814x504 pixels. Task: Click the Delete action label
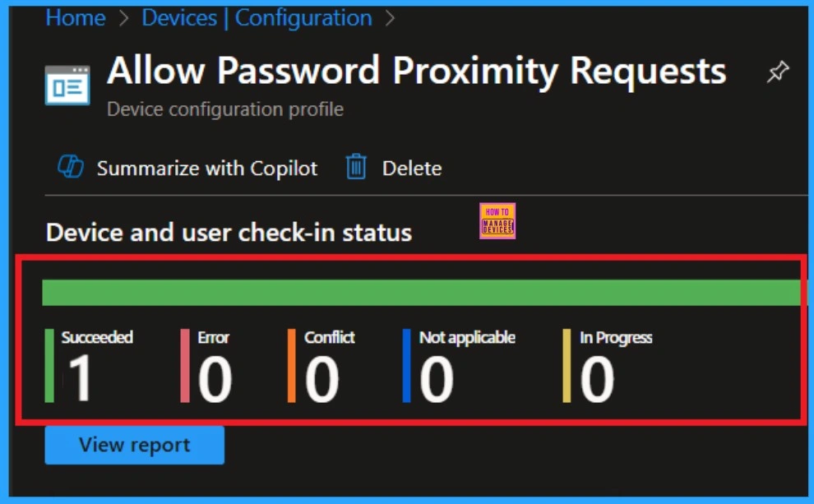tap(412, 168)
